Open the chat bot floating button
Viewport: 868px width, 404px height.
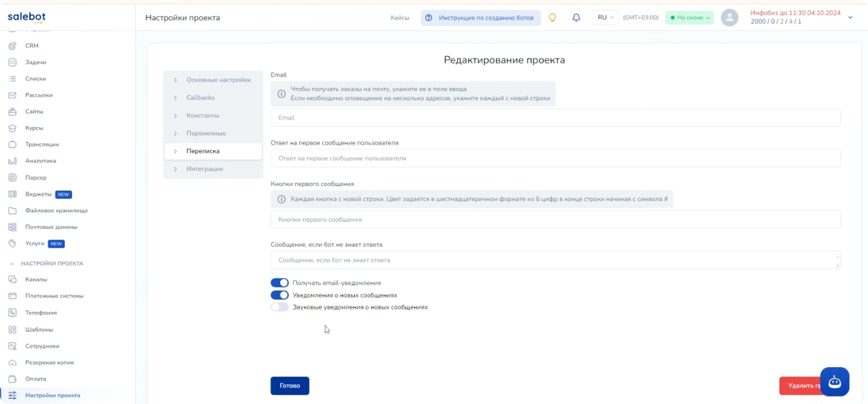[835, 382]
